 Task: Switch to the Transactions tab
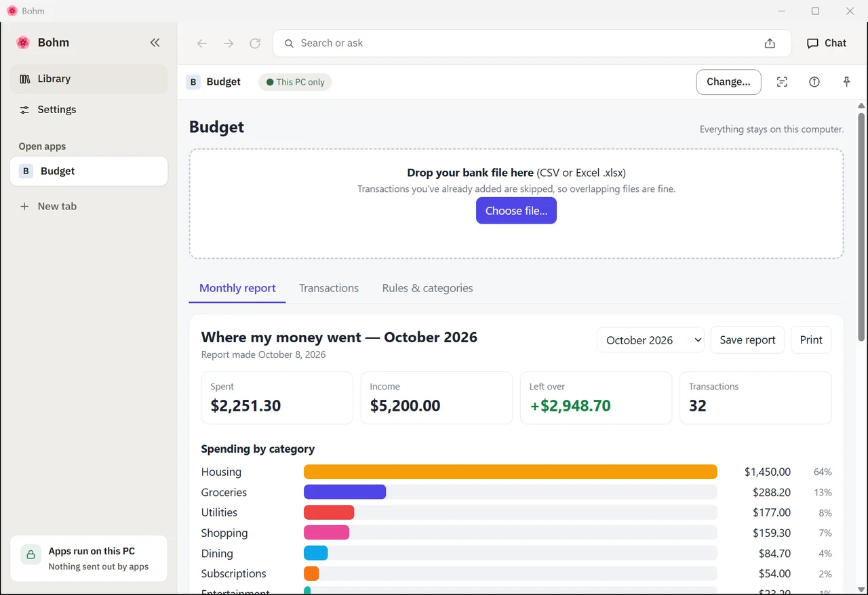pyautogui.click(x=329, y=288)
